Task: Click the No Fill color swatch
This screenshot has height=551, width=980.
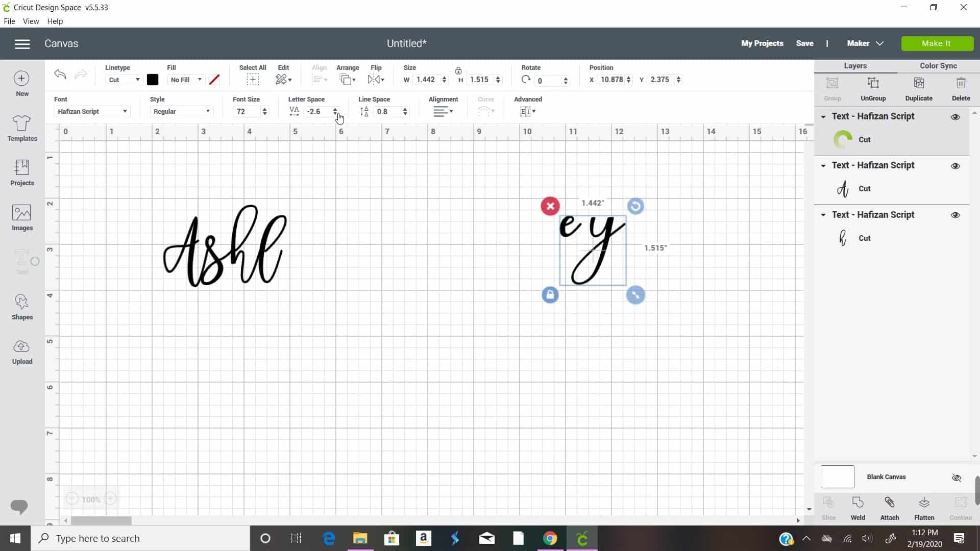Action: point(214,80)
